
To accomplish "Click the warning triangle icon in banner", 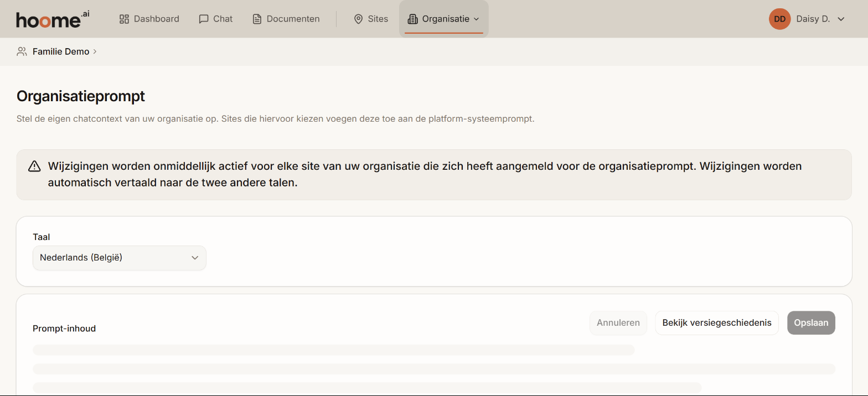I will tap(35, 166).
